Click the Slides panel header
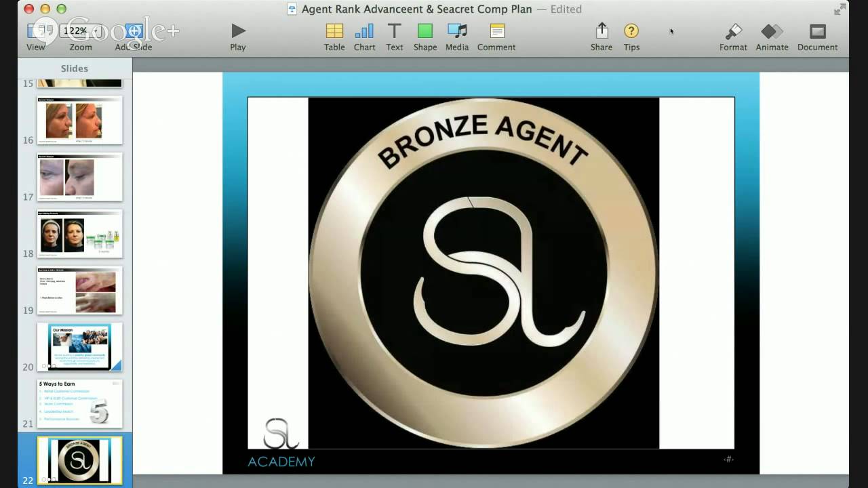868x488 pixels. click(75, 68)
